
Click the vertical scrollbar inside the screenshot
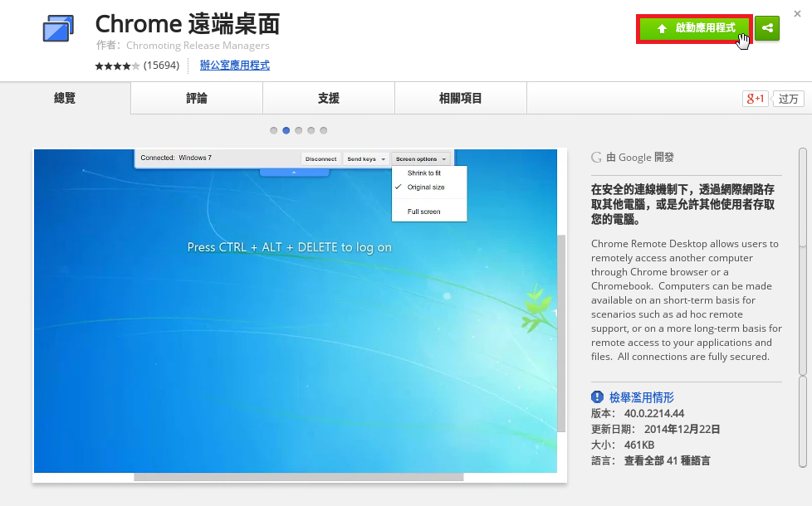[x=560, y=333]
